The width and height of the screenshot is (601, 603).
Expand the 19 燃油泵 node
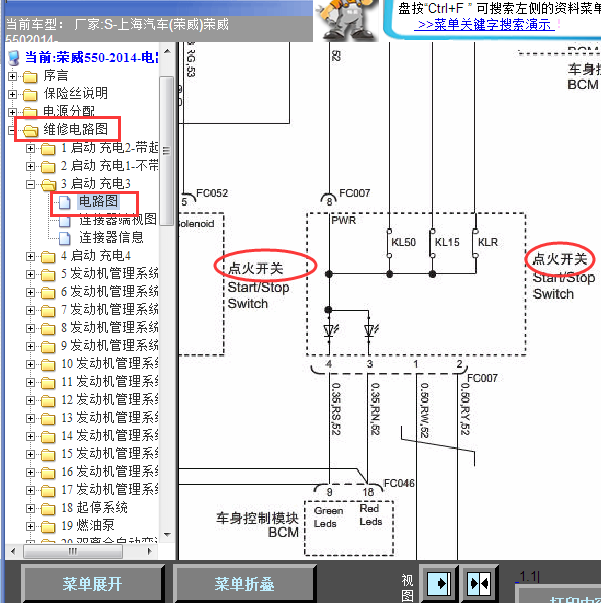(30, 526)
